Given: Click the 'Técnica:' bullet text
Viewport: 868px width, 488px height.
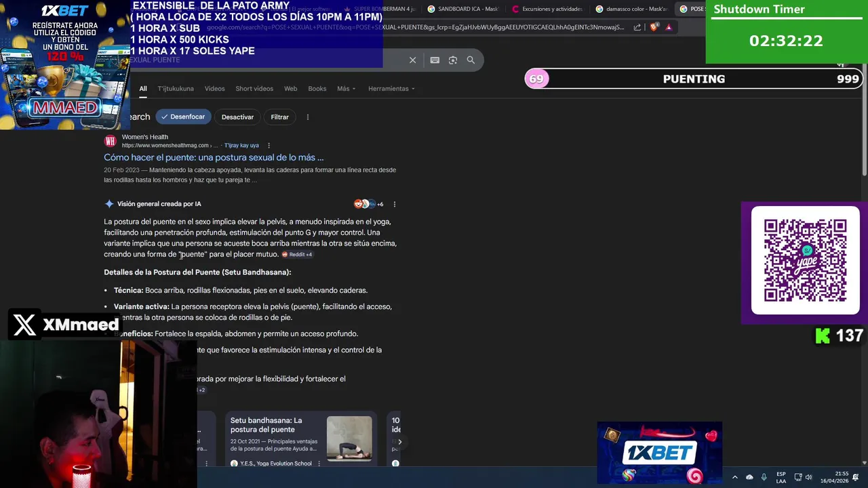Looking at the screenshot, I should click(128, 291).
